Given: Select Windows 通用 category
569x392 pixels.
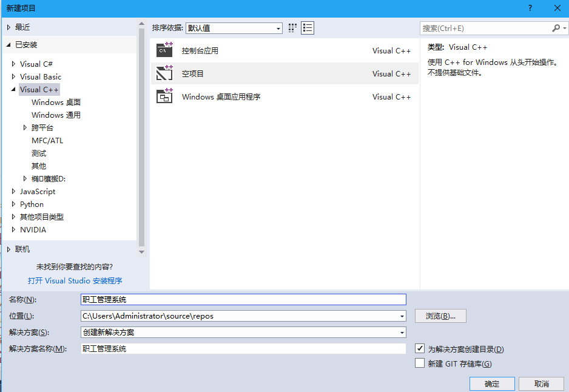Looking at the screenshot, I should pyautogui.click(x=56, y=115).
